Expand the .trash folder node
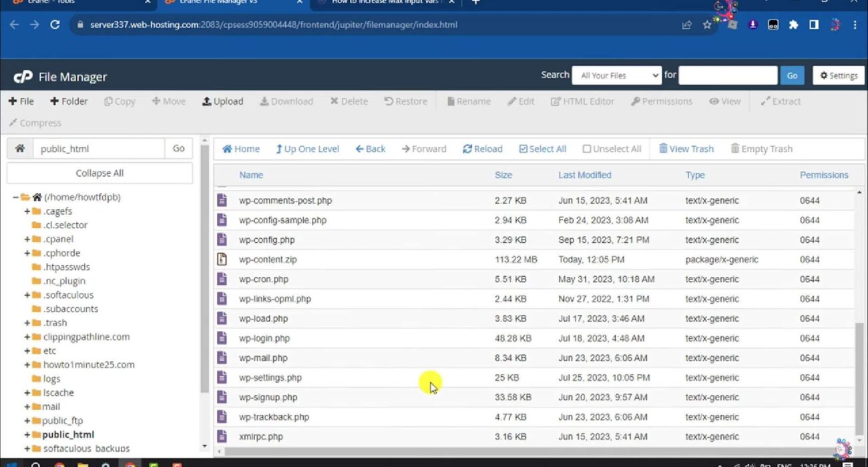Image resolution: width=868 pixels, height=467 pixels. pyautogui.click(x=27, y=323)
